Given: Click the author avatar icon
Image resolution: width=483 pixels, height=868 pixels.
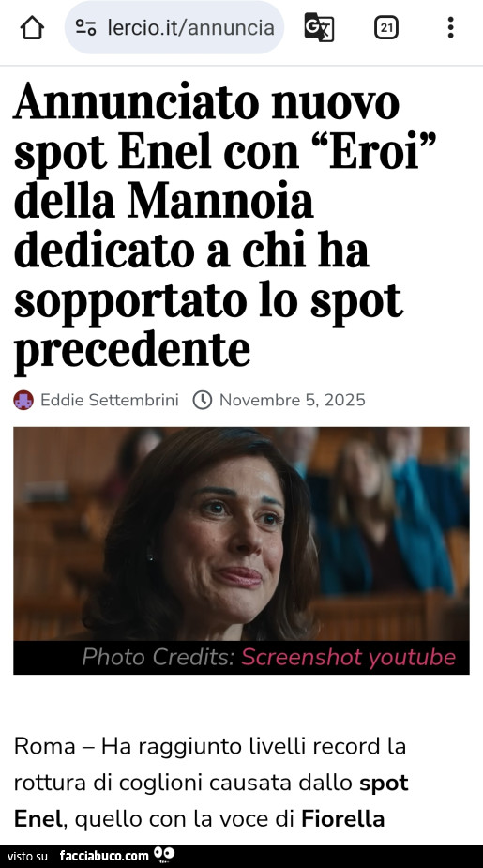Looking at the screenshot, I should 23,400.
